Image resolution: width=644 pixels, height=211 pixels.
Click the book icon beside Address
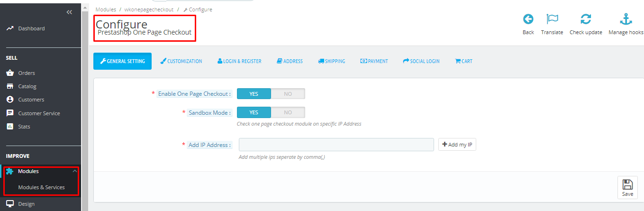point(279,61)
